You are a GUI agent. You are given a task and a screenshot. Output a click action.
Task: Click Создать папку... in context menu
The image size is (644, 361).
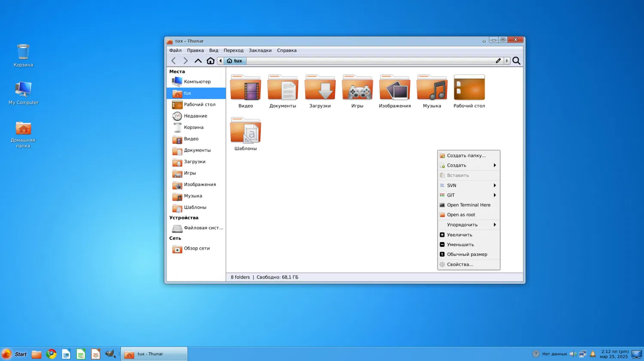[x=466, y=156]
